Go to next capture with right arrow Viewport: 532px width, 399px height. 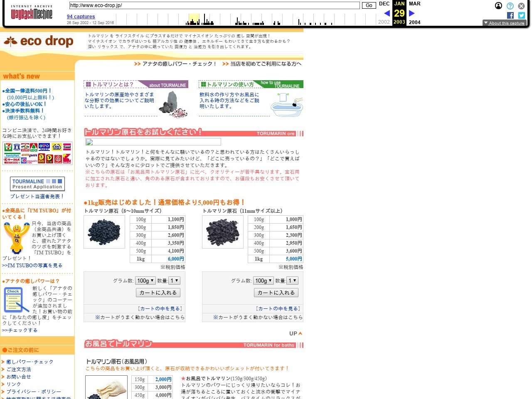pos(412,13)
